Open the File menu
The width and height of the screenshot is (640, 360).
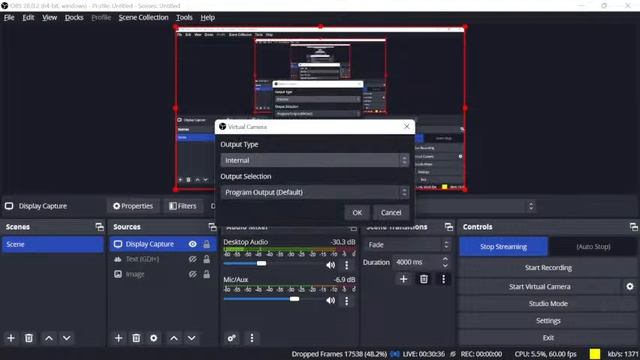[x=9, y=18]
